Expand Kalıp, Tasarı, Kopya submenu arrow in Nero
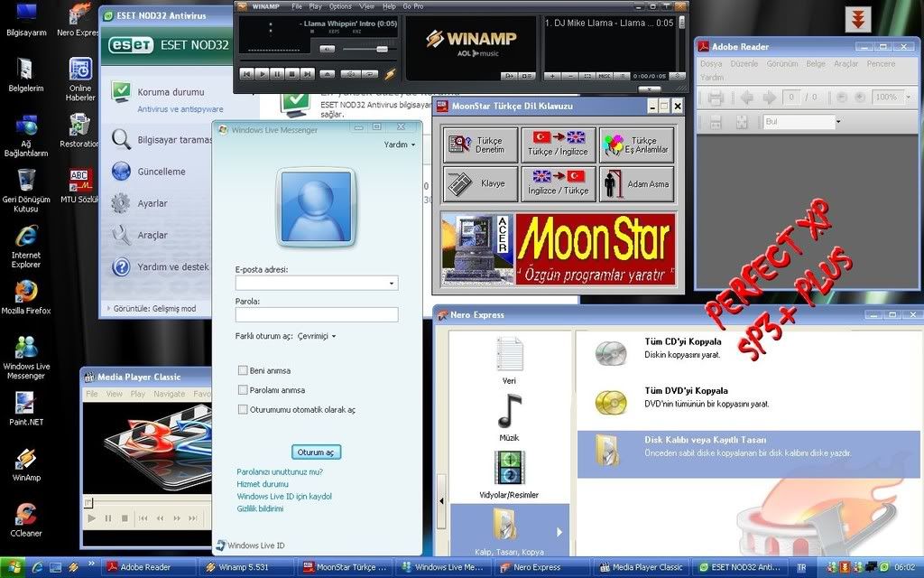 [559, 532]
